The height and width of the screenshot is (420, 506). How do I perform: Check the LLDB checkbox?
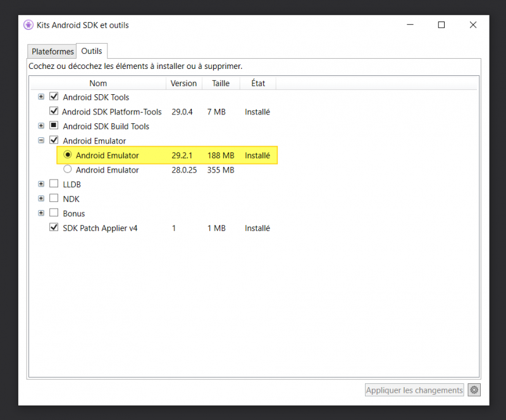click(x=54, y=184)
